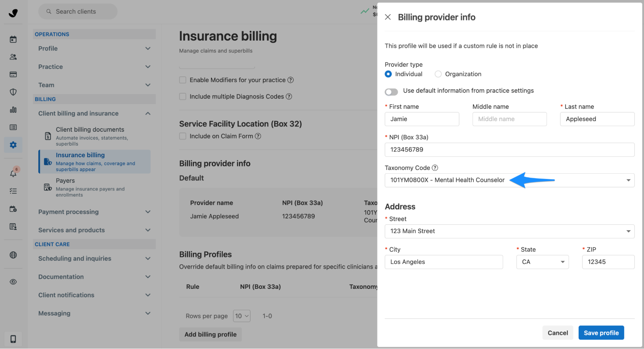Click the Cancel button
Screen dimensions: 644x349
(x=558, y=333)
